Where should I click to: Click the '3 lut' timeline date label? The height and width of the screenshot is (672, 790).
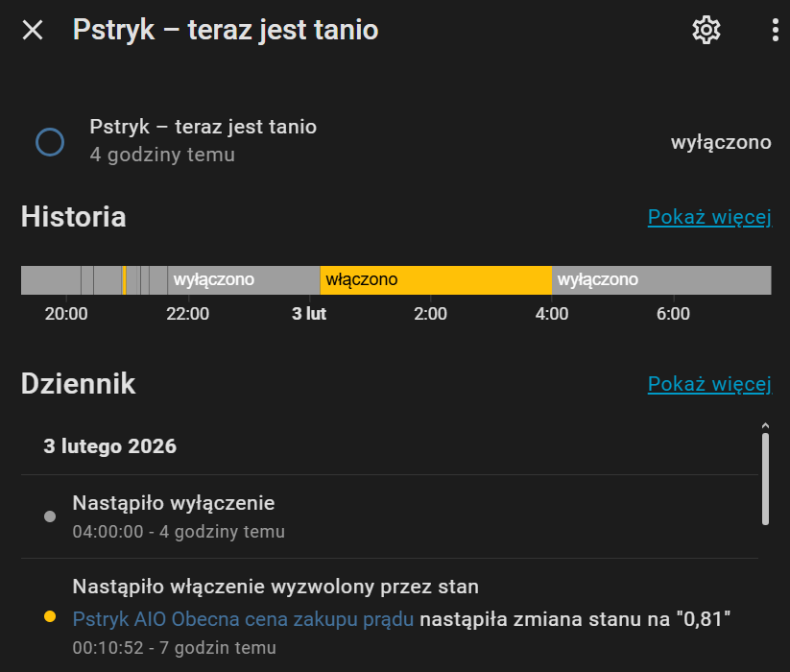click(x=309, y=314)
